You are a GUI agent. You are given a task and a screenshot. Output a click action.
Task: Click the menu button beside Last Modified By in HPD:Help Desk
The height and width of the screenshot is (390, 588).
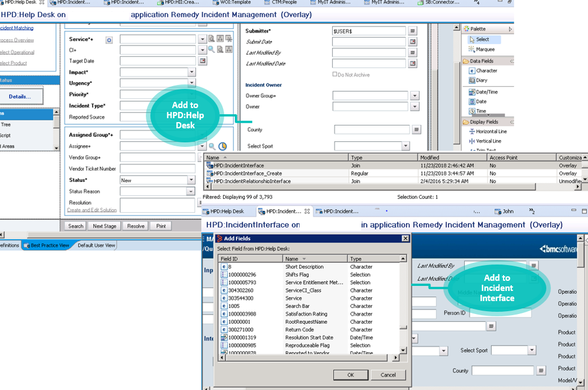point(412,52)
